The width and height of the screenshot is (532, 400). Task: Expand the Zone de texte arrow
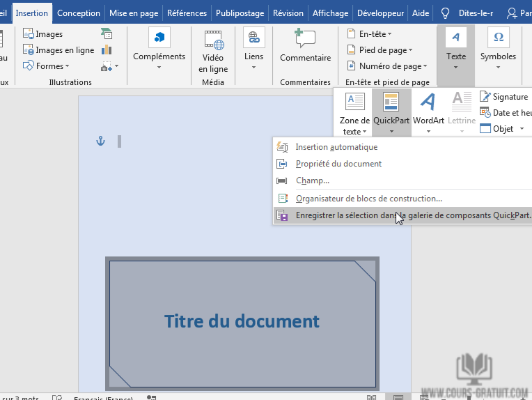[365, 132]
